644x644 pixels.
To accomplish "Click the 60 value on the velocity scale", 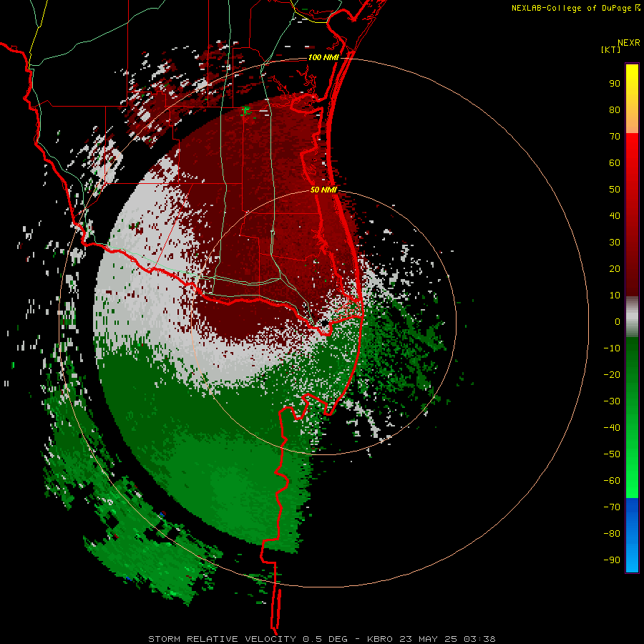I will [615, 163].
